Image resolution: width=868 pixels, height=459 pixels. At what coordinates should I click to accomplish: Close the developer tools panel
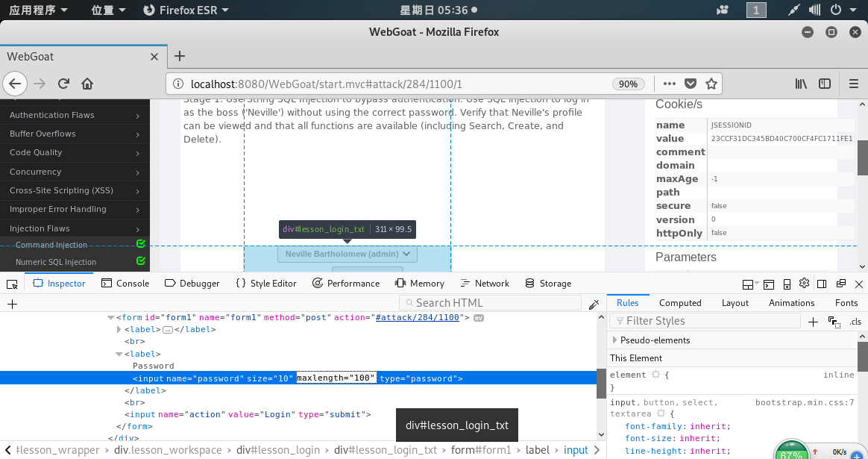point(859,284)
